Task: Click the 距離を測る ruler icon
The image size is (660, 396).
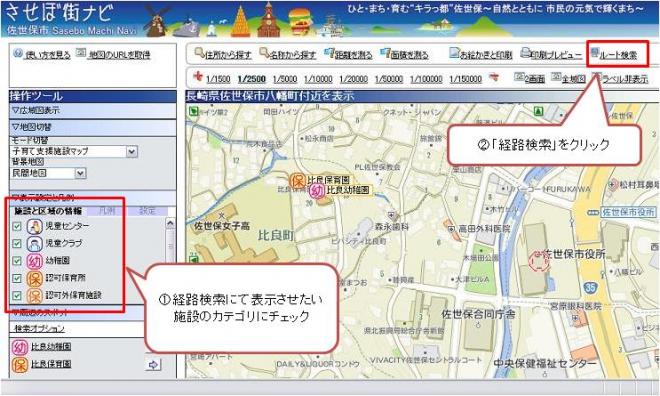Action: [x=329, y=53]
